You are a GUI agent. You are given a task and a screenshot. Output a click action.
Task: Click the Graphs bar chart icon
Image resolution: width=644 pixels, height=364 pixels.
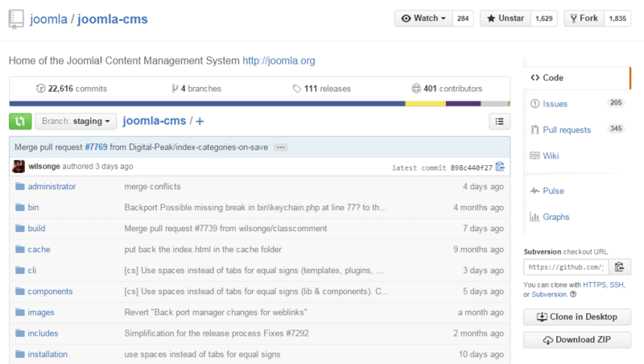tap(535, 217)
